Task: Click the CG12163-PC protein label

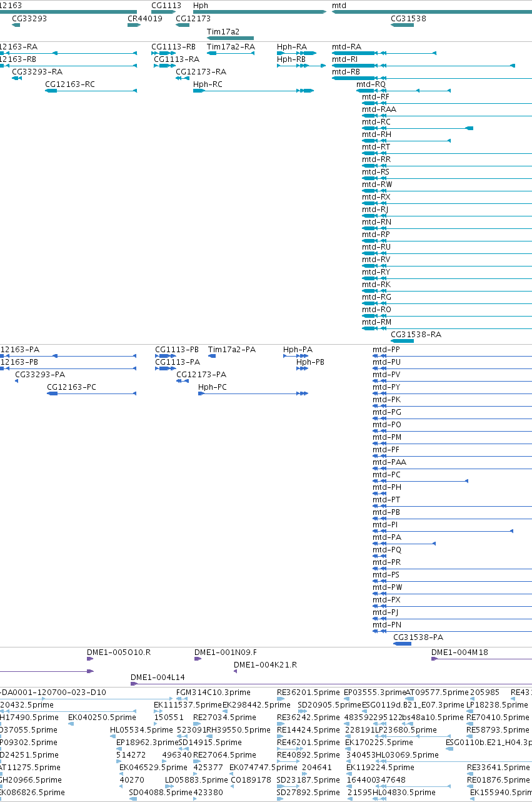Action: click(72, 387)
